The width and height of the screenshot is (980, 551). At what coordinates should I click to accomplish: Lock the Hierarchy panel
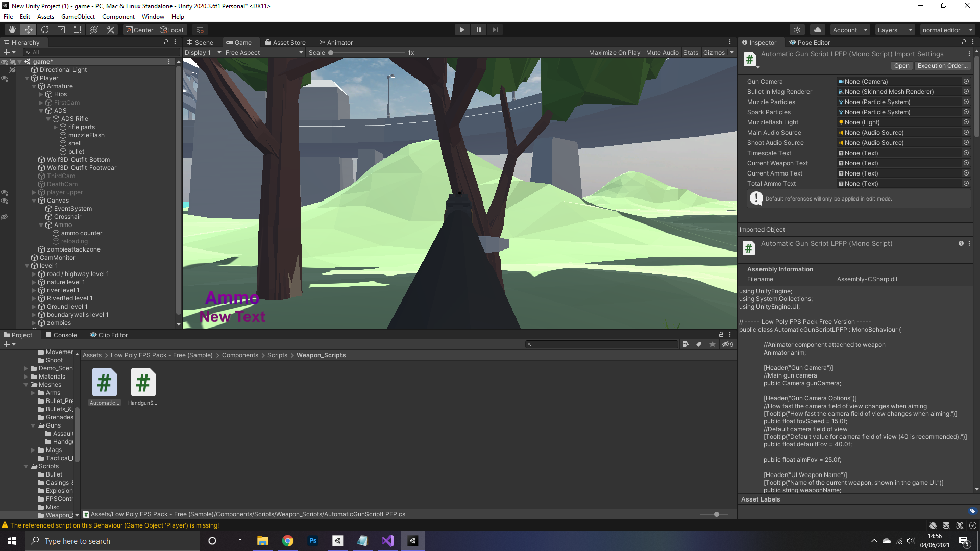tap(166, 42)
